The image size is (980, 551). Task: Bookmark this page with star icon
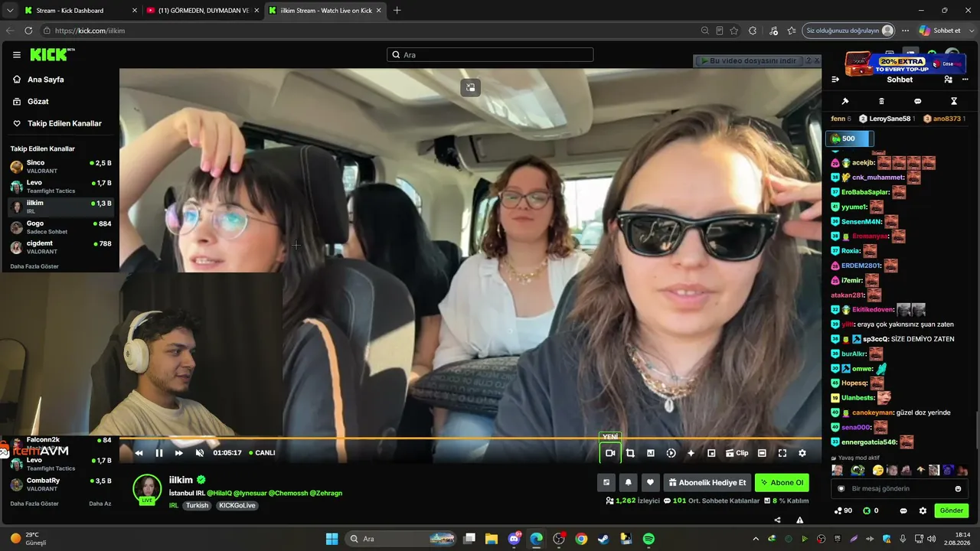tap(733, 31)
